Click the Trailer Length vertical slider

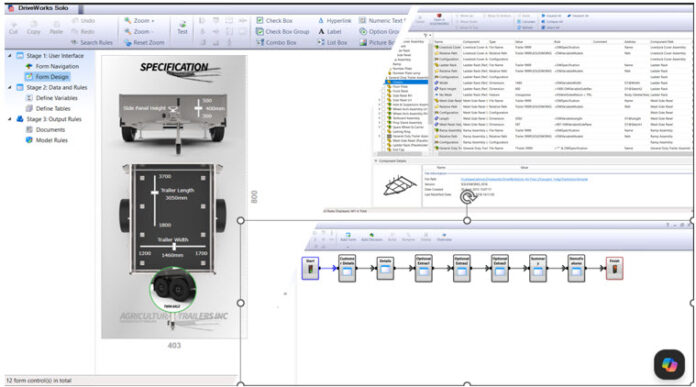(x=154, y=200)
